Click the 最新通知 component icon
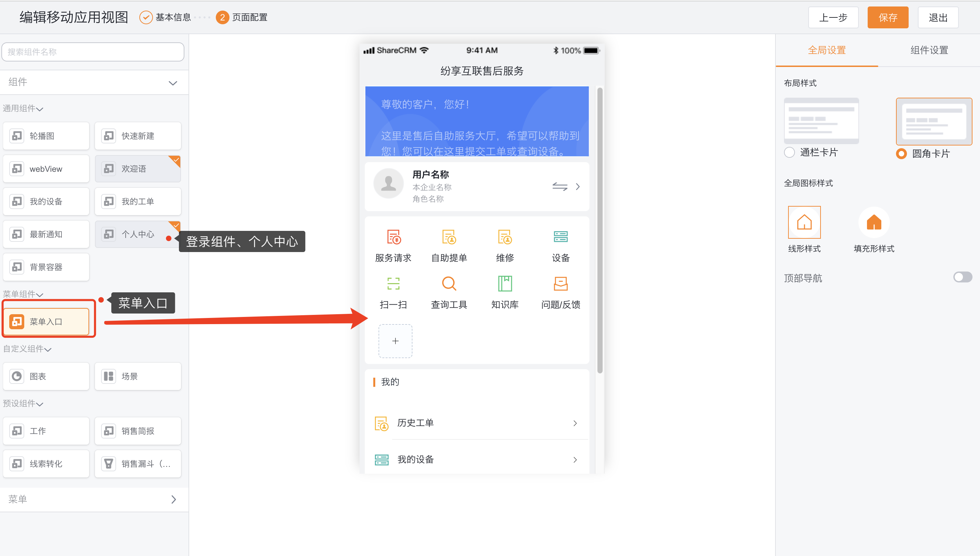The width and height of the screenshot is (980, 556). point(17,235)
